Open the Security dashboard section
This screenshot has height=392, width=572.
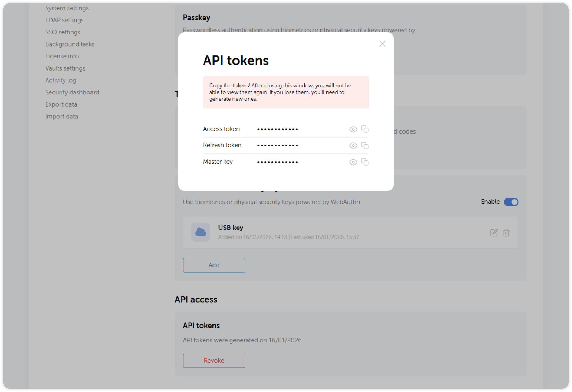(72, 92)
